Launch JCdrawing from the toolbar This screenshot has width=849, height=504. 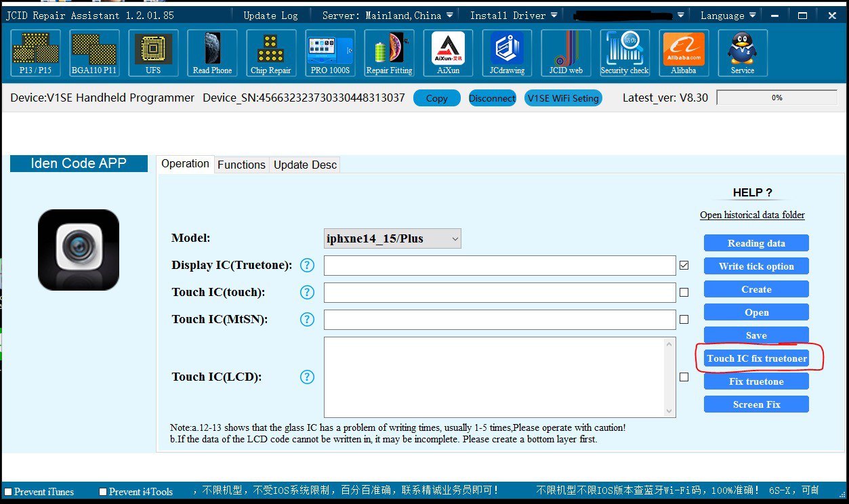[x=507, y=53]
